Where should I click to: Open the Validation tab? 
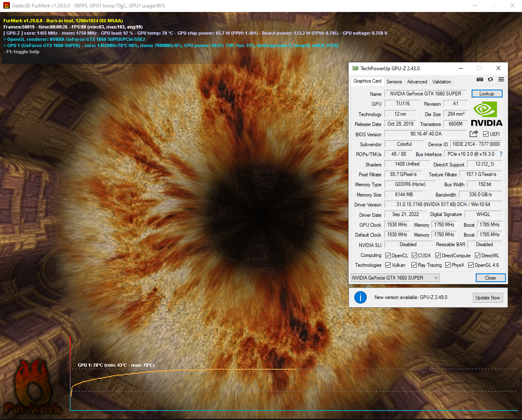441,82
